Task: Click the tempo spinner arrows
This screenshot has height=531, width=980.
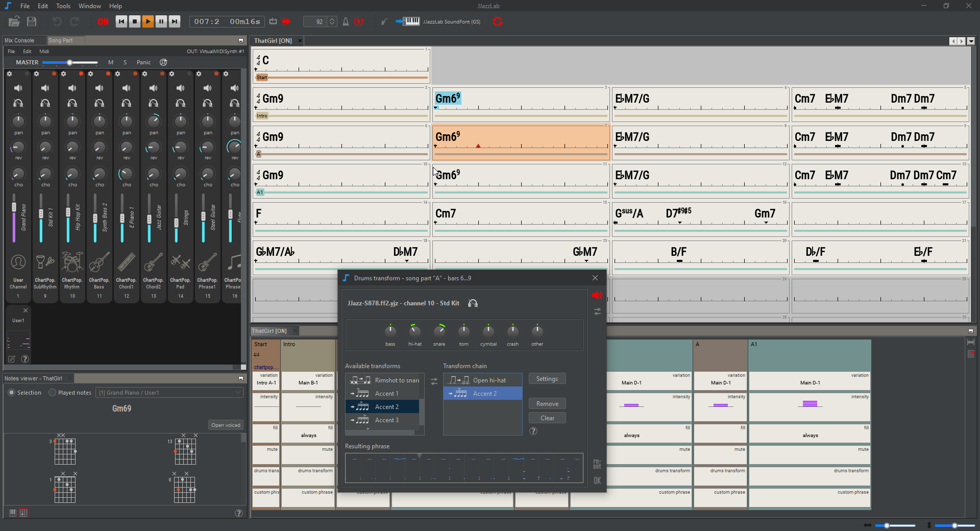Action: pyautogui.click(x=332, y=21)
